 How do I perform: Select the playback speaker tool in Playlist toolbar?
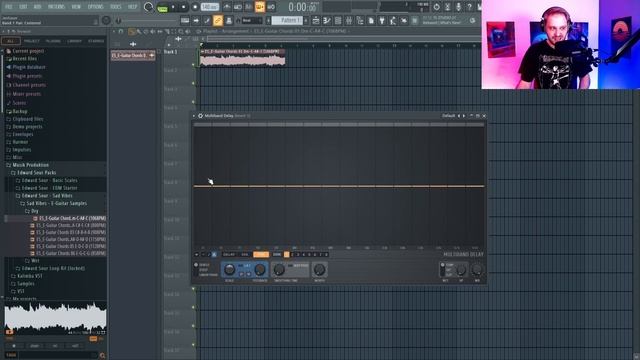188,31
